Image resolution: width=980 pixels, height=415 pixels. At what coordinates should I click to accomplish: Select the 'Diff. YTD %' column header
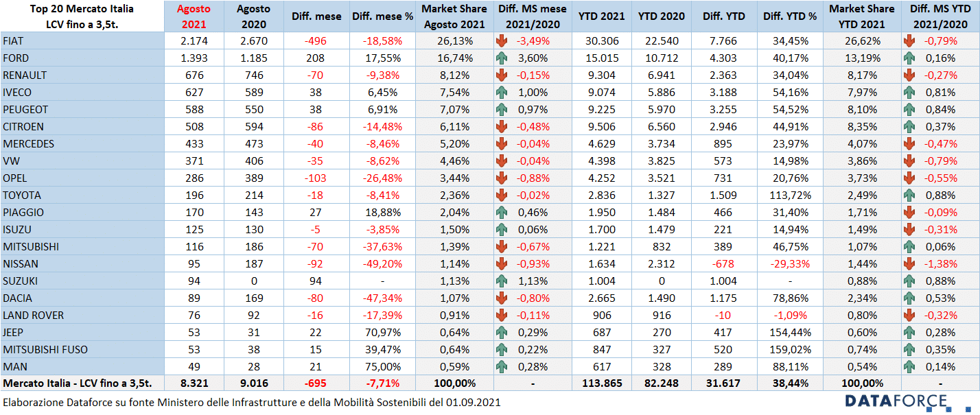pos(791,16)
